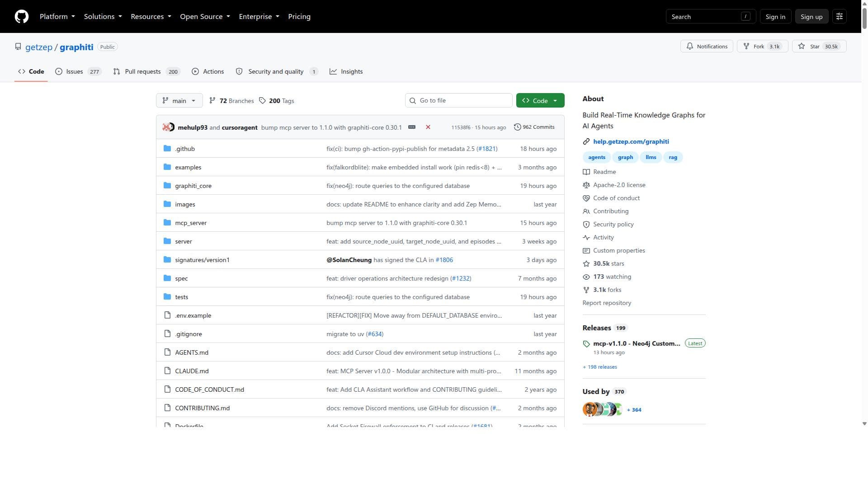Expand the Resources menu
Screen dimensions: 868x488
[151, 17]
